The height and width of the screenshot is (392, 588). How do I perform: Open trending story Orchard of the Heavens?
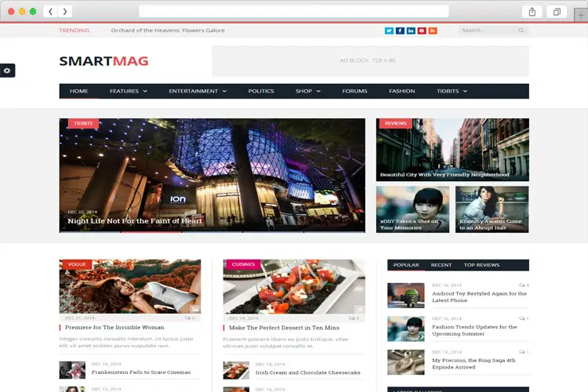click(x=168, y=31)
